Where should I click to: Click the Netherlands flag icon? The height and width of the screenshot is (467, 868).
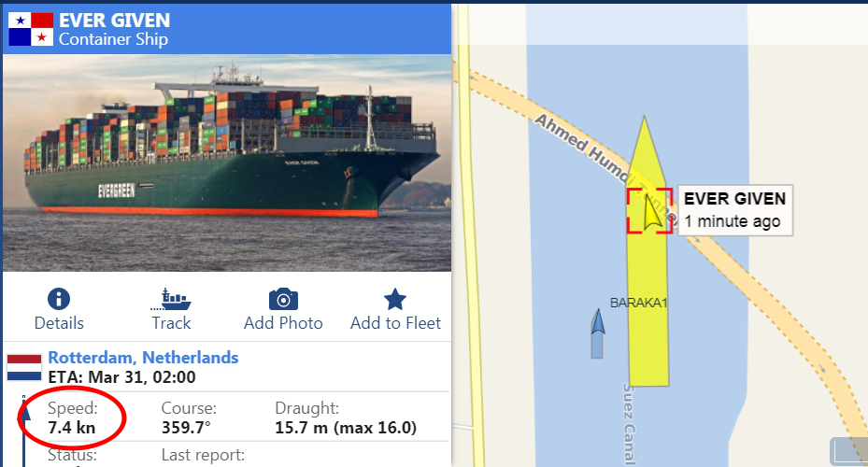(24, 368)
